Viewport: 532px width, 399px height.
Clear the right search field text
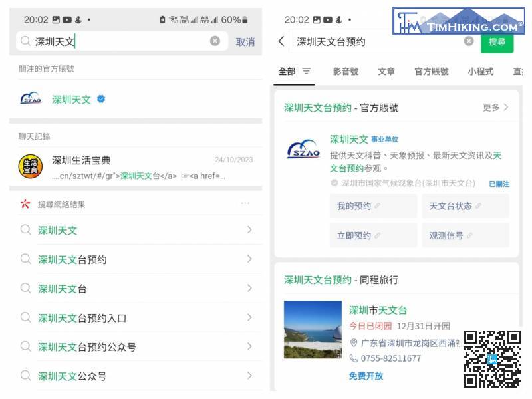(469, 41)
